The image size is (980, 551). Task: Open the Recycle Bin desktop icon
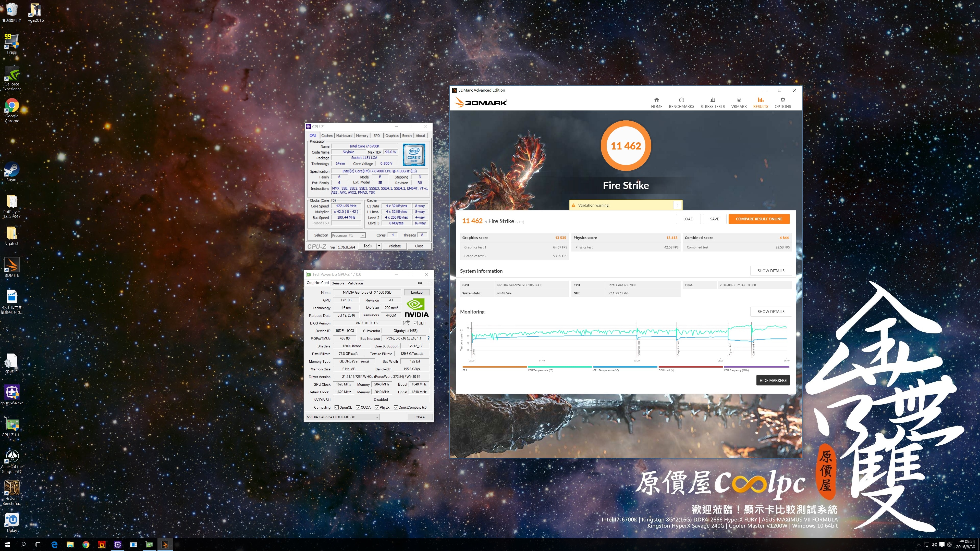[12, 12]
